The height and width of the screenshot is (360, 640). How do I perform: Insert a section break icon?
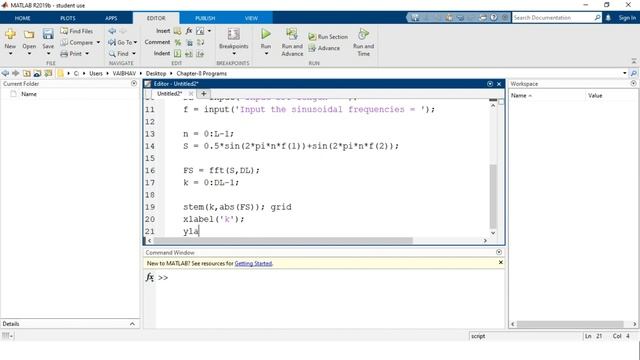(x=177, y=31)
